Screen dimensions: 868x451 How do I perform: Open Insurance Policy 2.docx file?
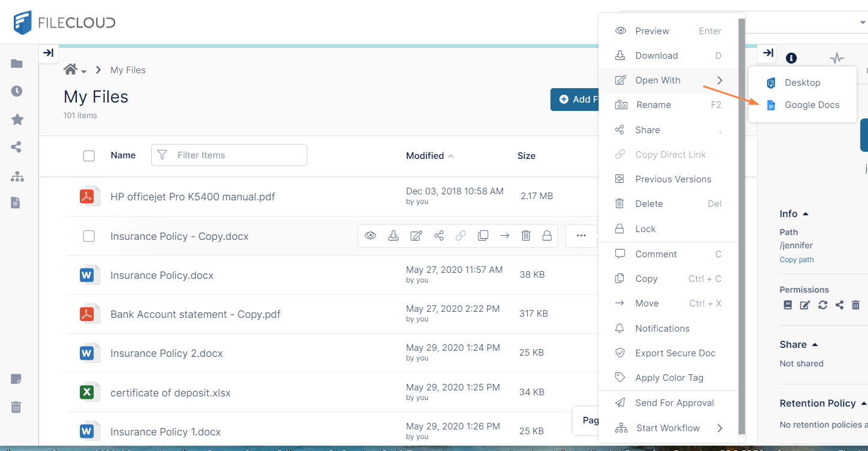pos(166,353)
